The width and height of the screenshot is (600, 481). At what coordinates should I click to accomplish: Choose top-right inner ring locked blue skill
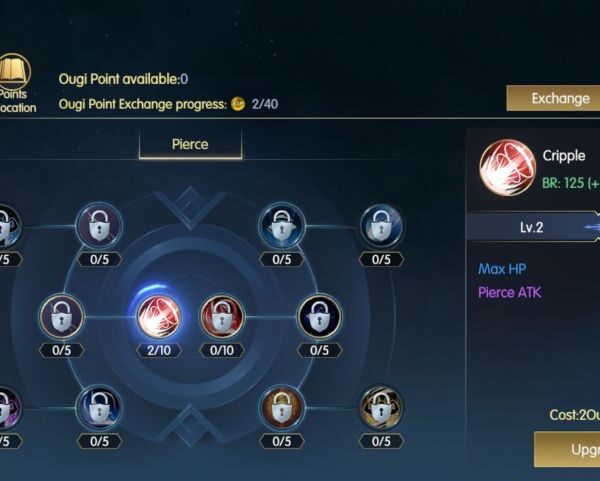282,226
